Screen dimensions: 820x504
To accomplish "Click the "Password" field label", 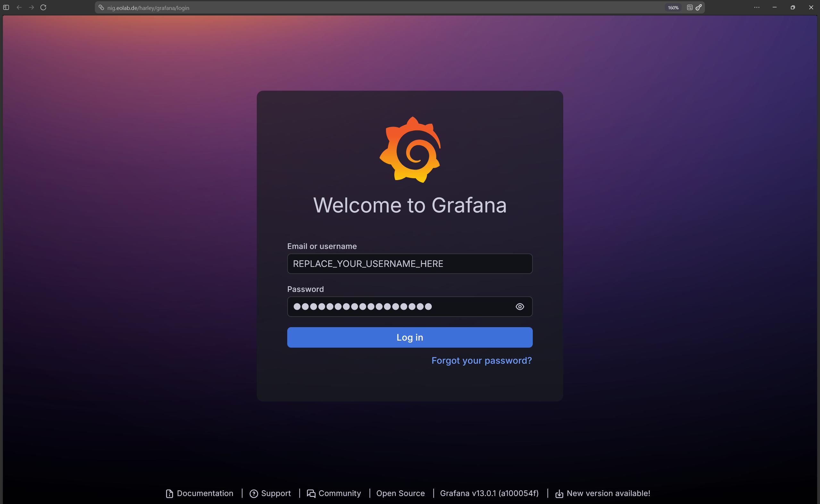I will point(305,289).
